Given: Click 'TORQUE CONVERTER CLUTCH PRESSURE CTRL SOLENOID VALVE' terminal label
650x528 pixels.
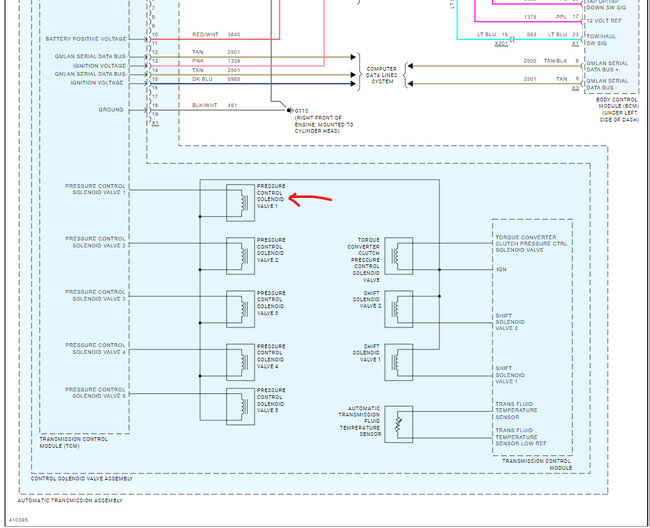Looking at the screenshot, I should (531, 244).
